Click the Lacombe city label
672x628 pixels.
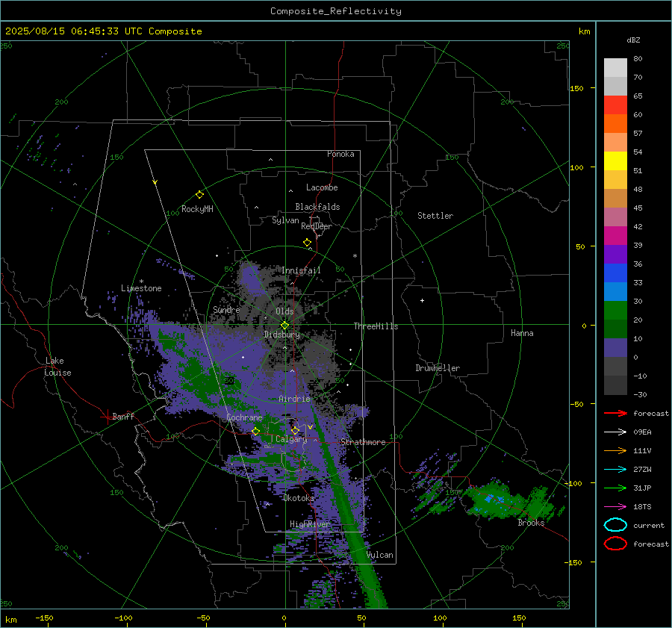(322, 187)
